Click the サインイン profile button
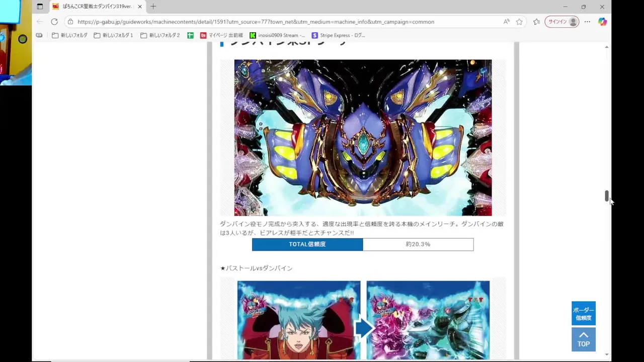This screenshot has width=644, height=362. 562,22
